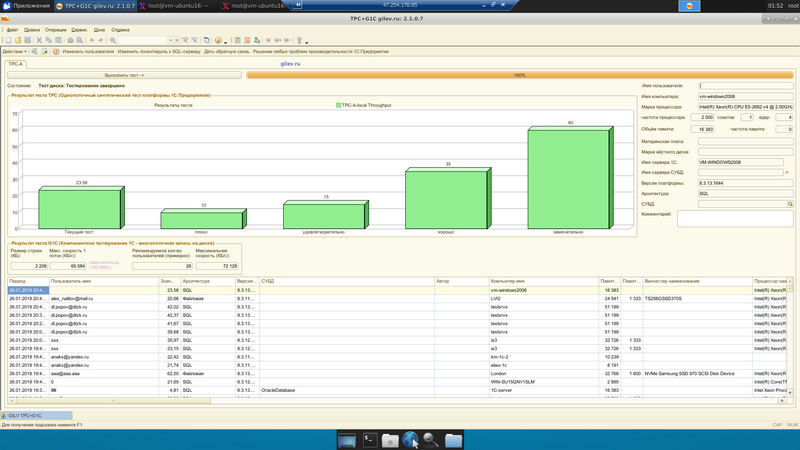Click the New document toolbar icon

pyautogui.click(x=8, y=40)
